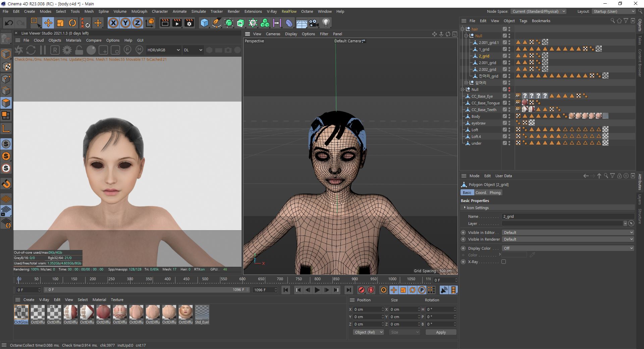Click the Name field containing 2_grid
644x349 pixels.
coord(568,216)
